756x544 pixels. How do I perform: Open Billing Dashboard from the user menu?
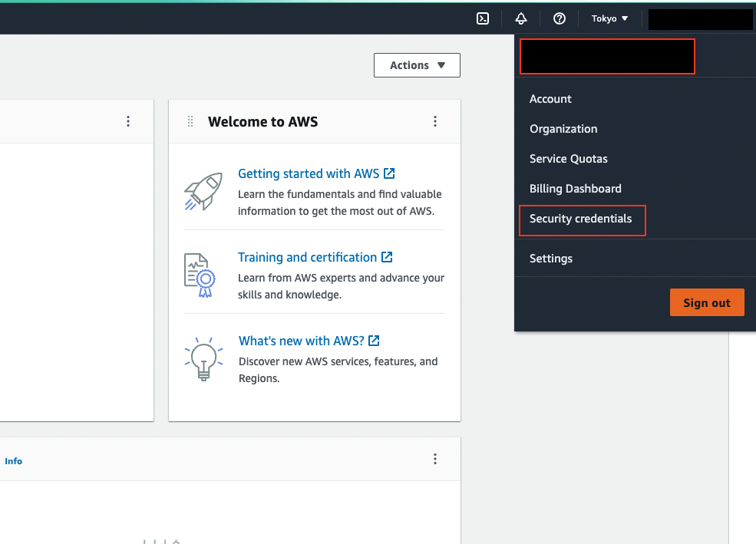pos(575,189)
